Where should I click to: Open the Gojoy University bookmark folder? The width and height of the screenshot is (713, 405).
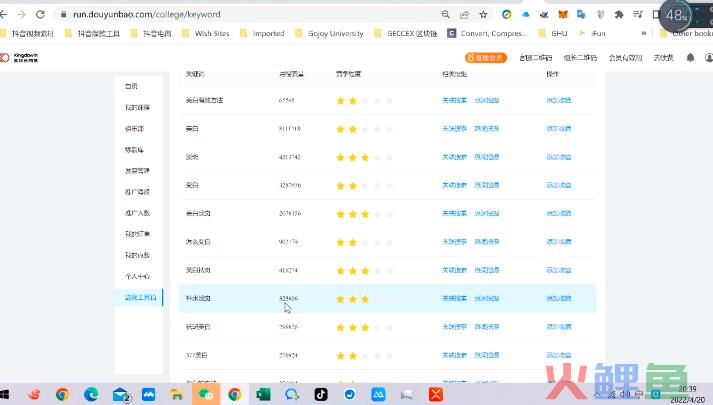point(330,33)
